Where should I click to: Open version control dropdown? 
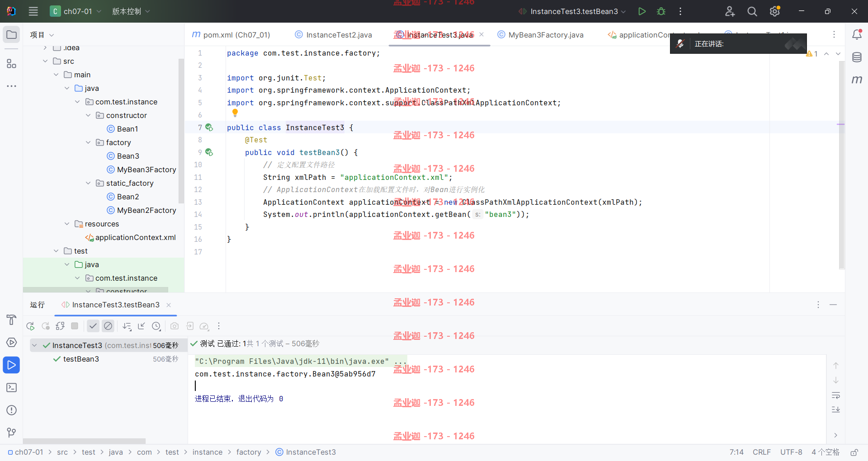click(131, 11)
